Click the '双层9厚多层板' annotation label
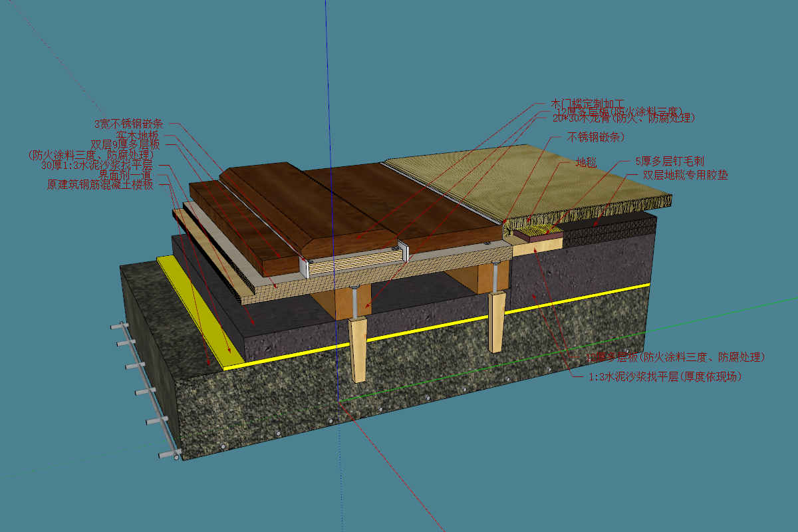This screenshot has height=532, width=798. (126, 144)
